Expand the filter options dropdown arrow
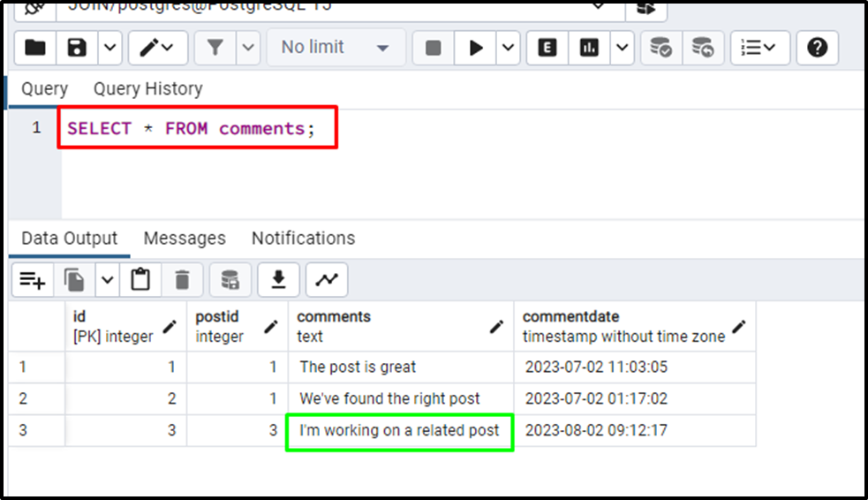 248,48
